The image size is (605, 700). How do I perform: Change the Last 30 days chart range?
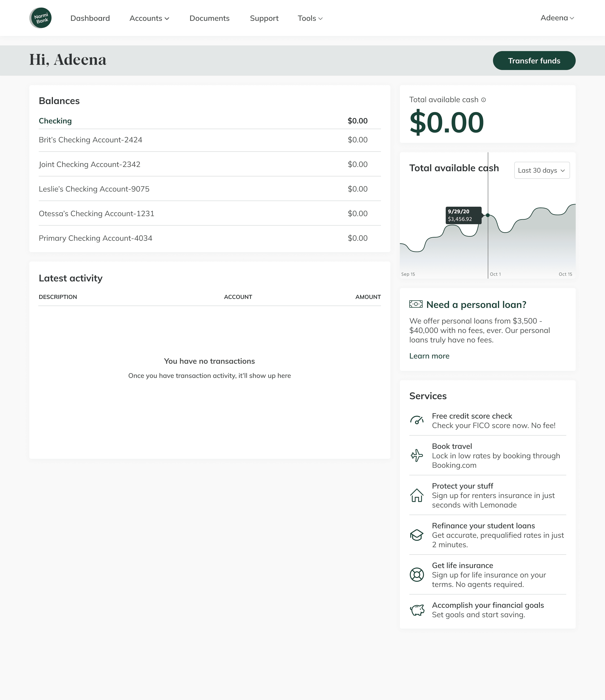click(541, 170)
